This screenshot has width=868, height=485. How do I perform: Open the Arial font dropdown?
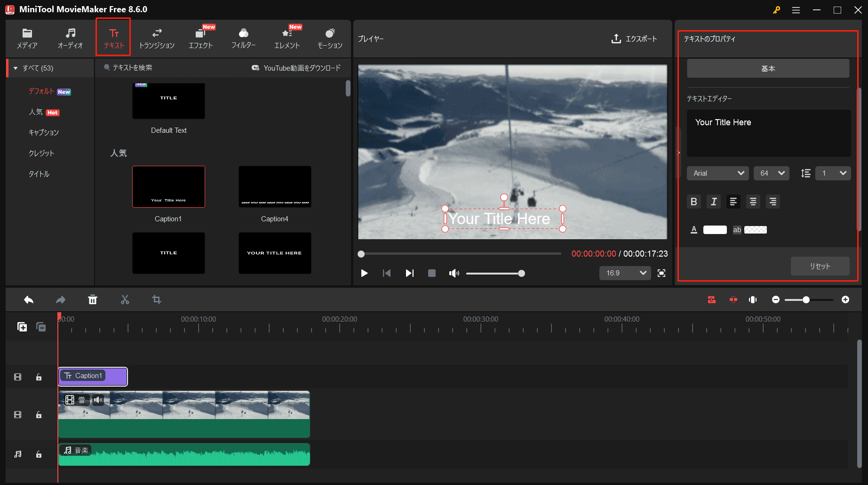click(x=717, y=173)
